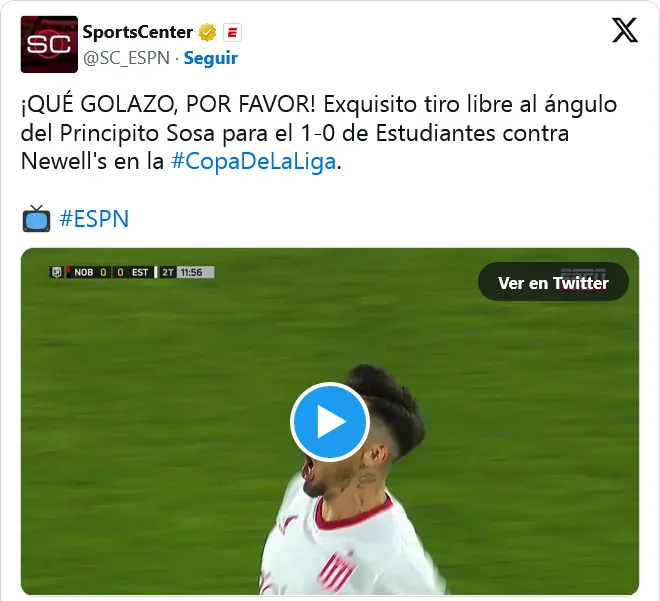Click the red ESPN affiliate badge
The height and width of the screenshot is (601, 660).
tap(232, 32)
